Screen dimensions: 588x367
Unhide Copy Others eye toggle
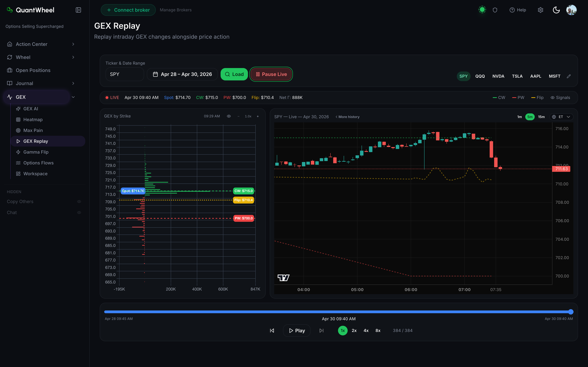click(79, 202)
